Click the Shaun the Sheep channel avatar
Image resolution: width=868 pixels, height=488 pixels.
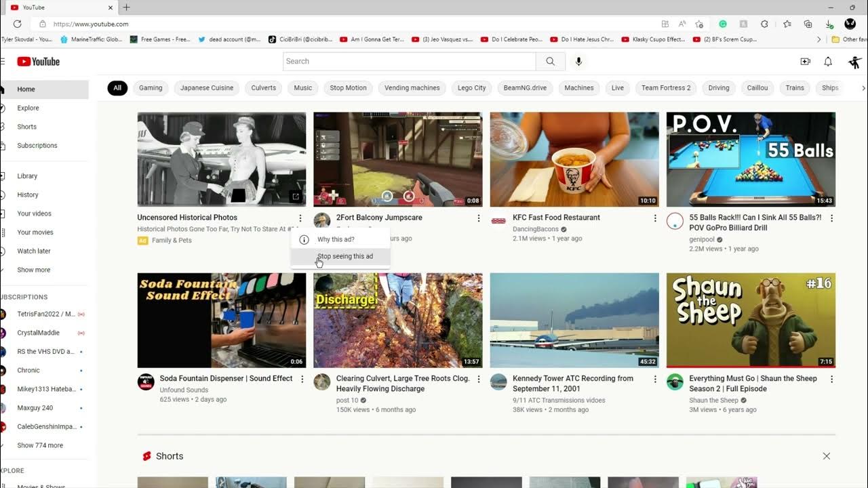tap(675, 382)
